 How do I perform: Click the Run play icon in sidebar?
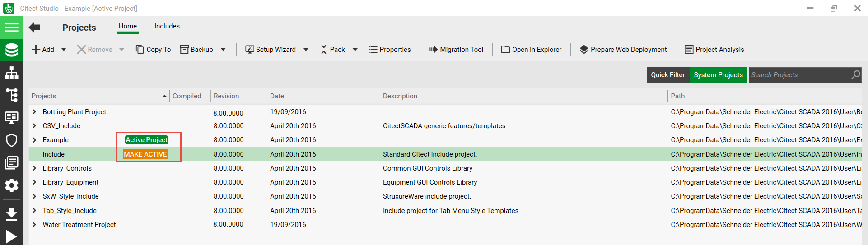tap(11, 236)
